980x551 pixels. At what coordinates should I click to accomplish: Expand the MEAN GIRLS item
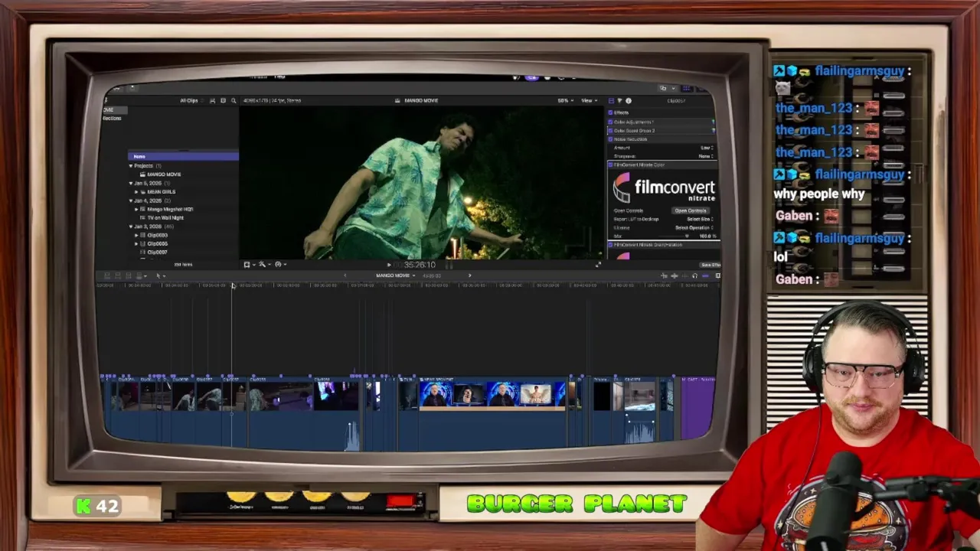[x=136, y=191]
